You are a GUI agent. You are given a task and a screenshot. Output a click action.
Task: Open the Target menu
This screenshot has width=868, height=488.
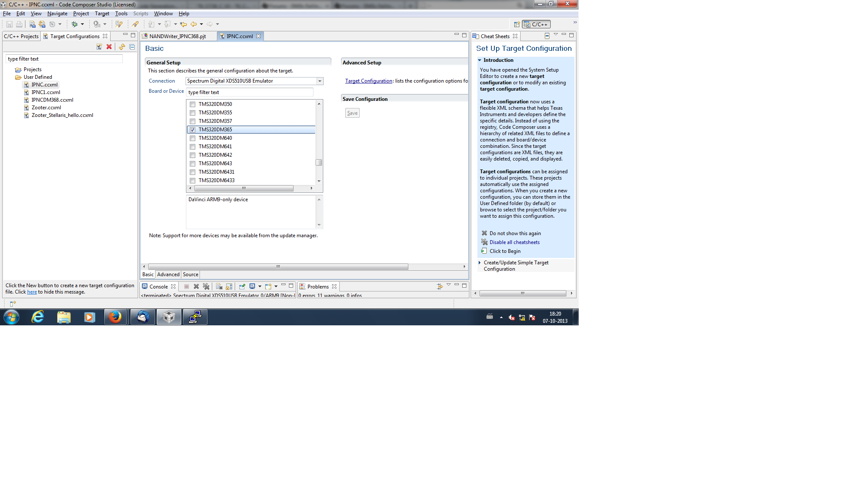[x=102, y=14]
